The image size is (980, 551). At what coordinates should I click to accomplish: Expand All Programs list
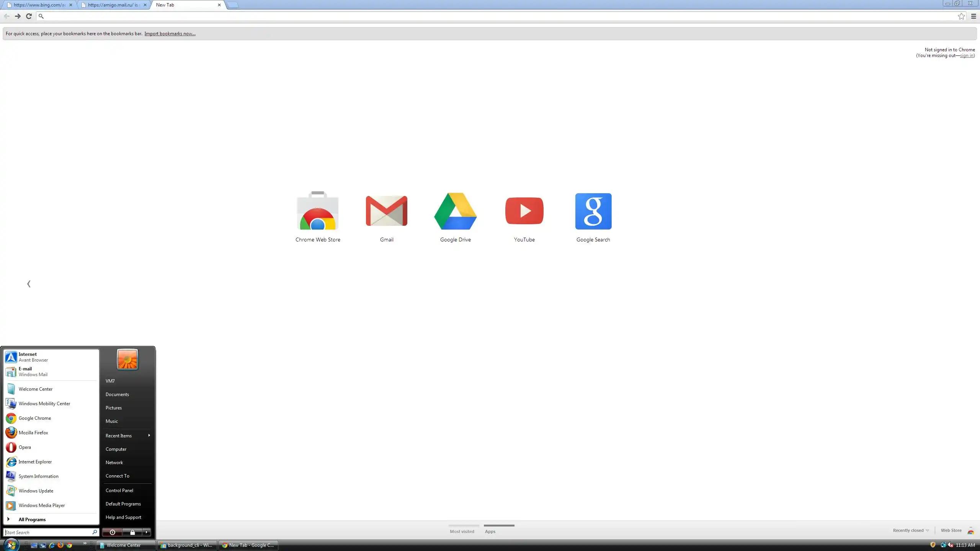click(32, 519)
